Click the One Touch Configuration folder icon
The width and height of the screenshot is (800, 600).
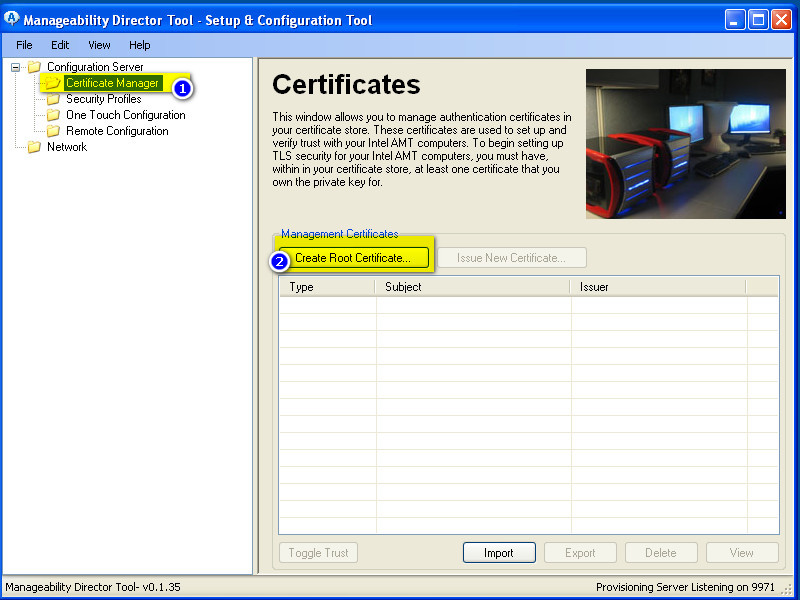click(x=53, y=115)
